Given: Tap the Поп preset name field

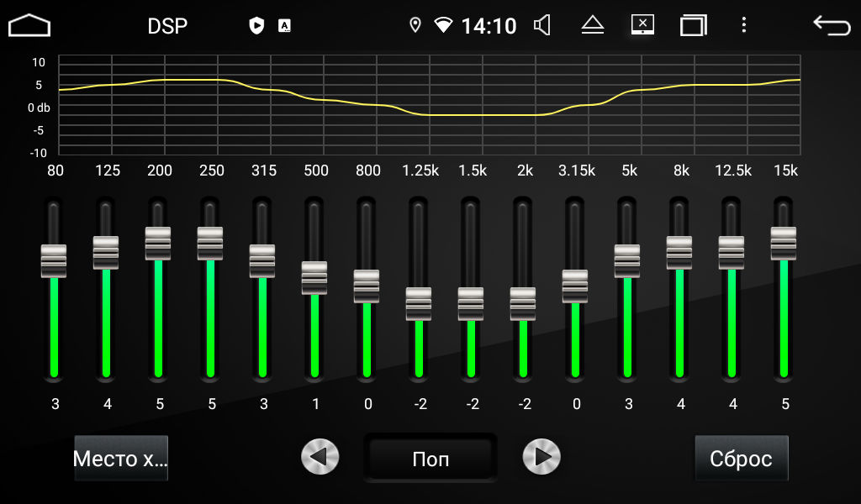Looking at the screenshot, I should coord(430,459).
